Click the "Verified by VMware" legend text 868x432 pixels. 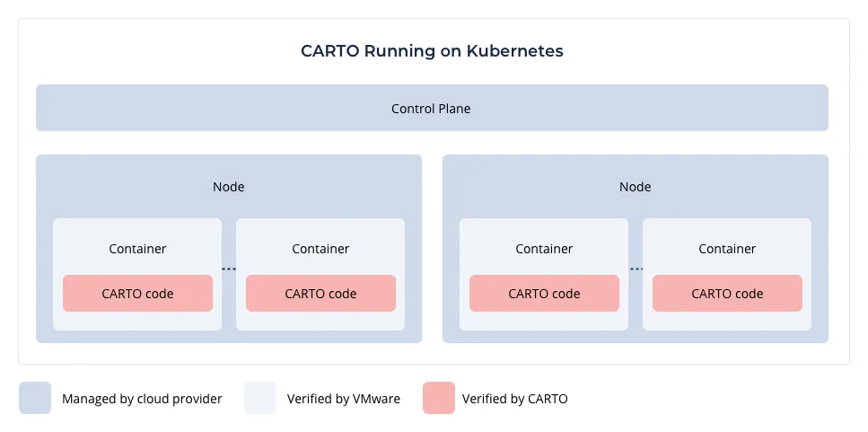[343, 399]
